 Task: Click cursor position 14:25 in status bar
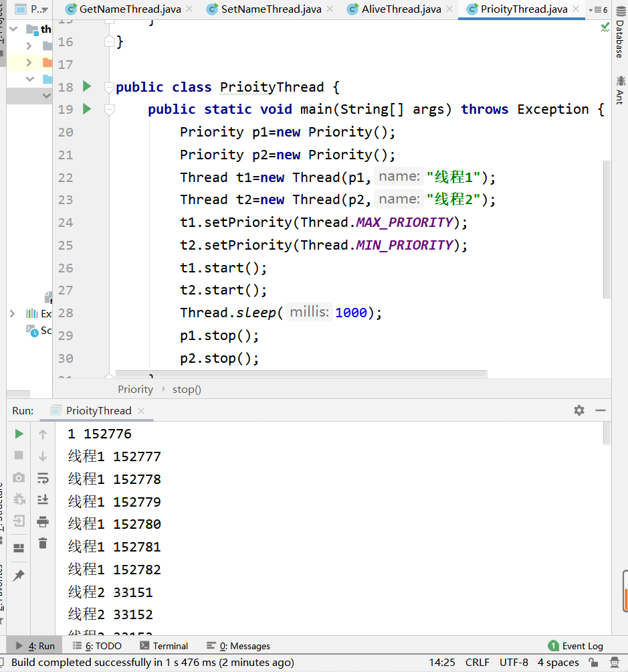click(441, 663)
